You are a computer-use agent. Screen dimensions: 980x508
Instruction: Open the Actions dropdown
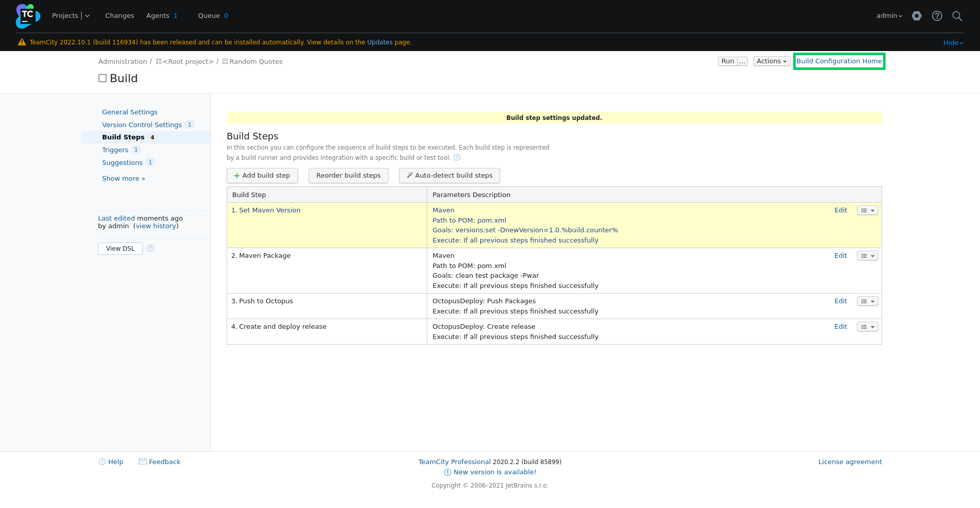771,61
